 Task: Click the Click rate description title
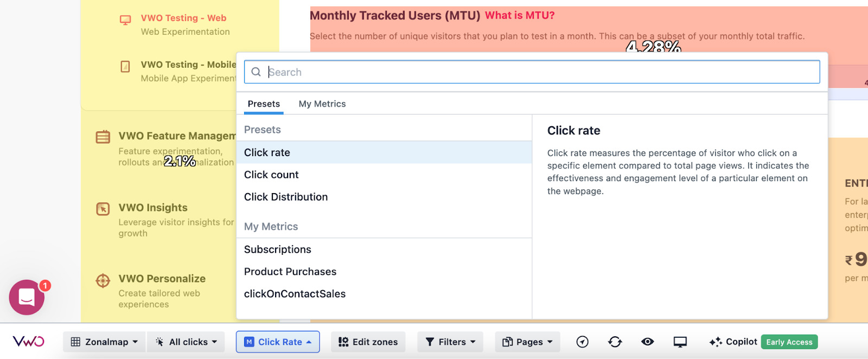[x=573, y=131]
